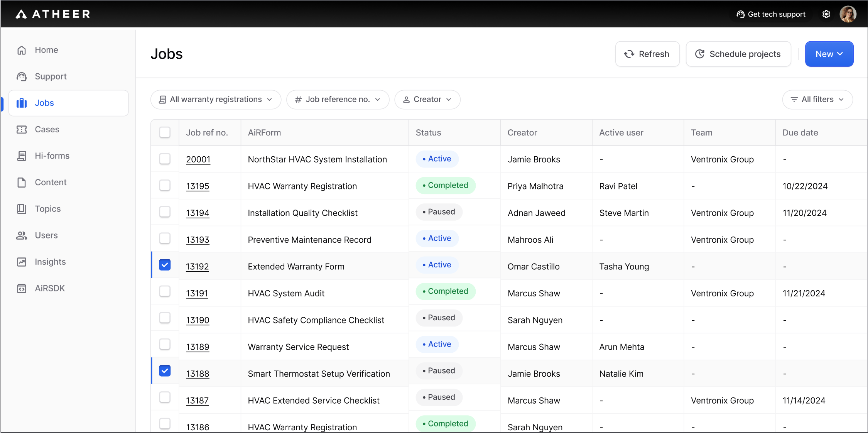This screenshot has height=433, width=868.
Task: Click the person icon in Creator filter
Action: click(406, 100)
